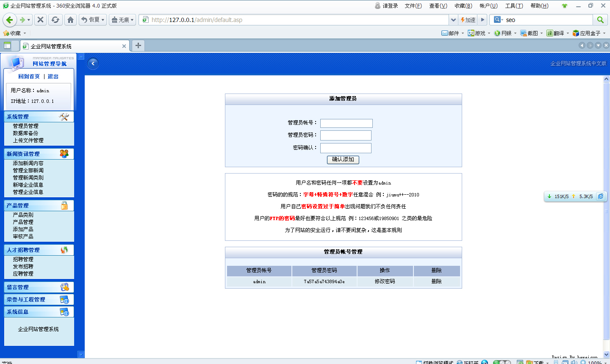The width and height of the screenshot is (610, 364).
Task: Open the 截图 screenshot tool
Action: [530, 33]
